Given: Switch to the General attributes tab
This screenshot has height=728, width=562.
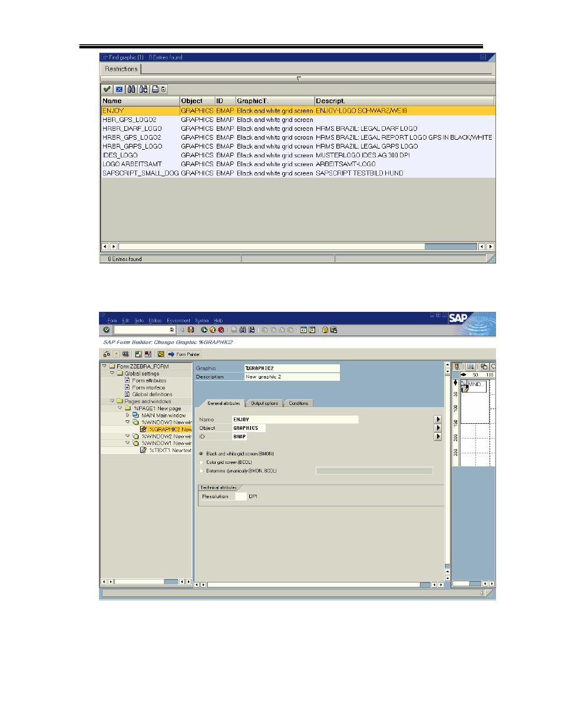Looking at the screenshot, I should tap(223, 403).
